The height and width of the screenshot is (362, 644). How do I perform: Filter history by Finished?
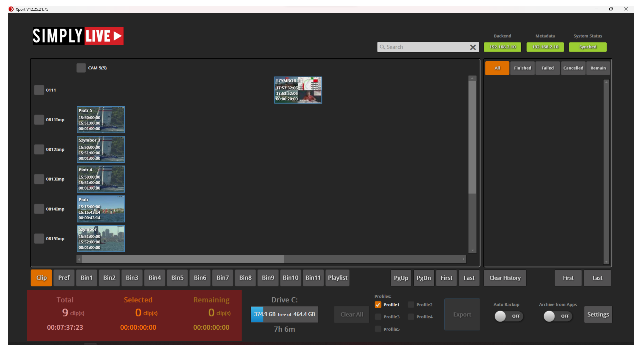[x=523, y=68]
